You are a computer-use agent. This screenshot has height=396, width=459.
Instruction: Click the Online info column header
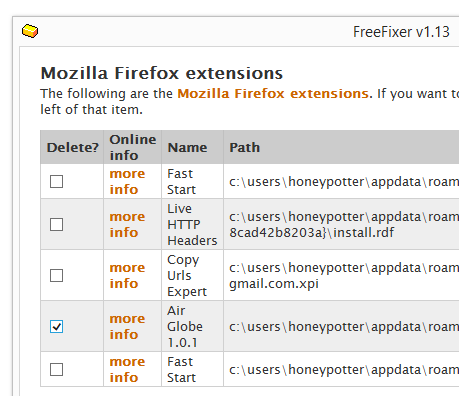(133, 147)
